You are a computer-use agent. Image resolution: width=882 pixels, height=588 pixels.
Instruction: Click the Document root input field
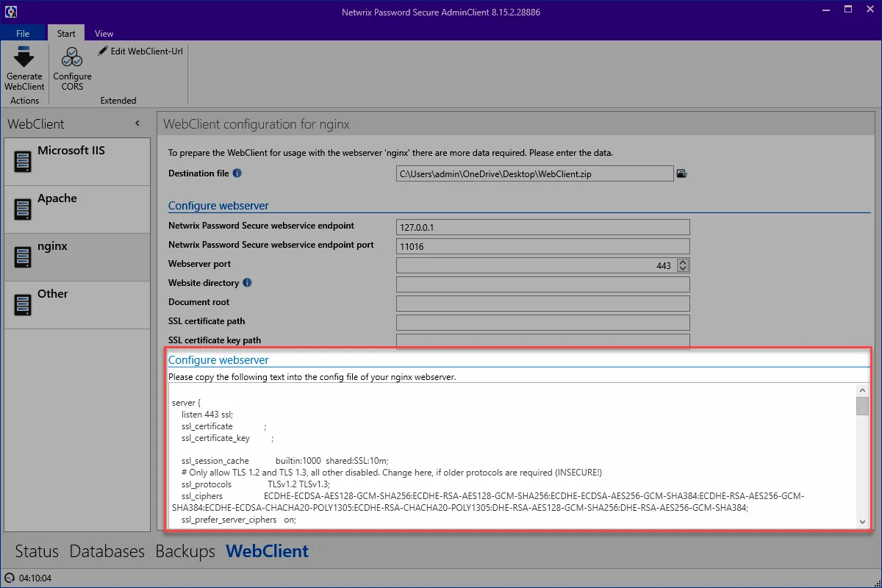pyautogui.click(x=542, y=303)
